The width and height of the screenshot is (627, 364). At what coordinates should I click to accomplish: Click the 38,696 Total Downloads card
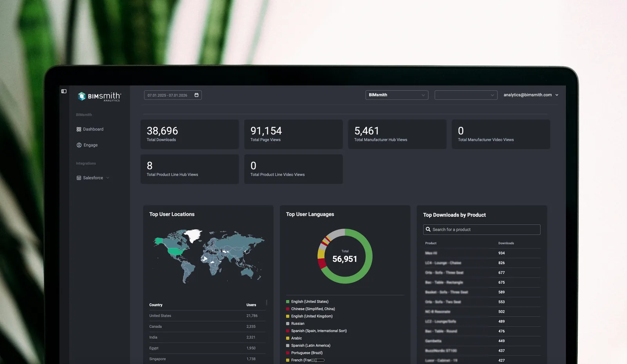[190, 134]
